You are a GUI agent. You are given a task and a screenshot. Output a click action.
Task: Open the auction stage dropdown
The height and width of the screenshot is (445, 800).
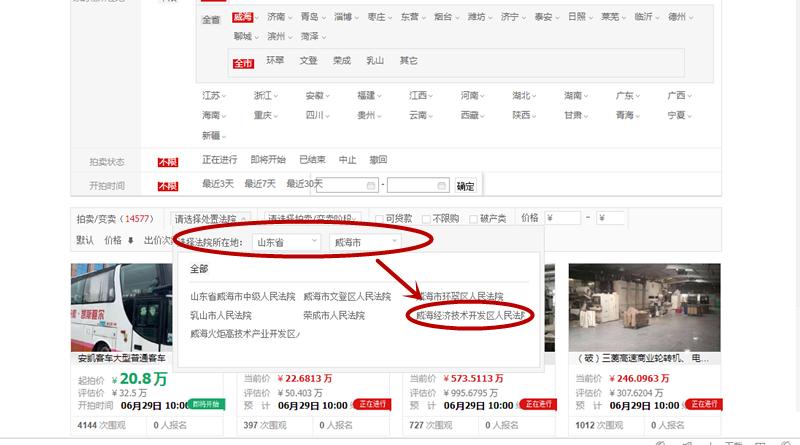pos(312,219)
